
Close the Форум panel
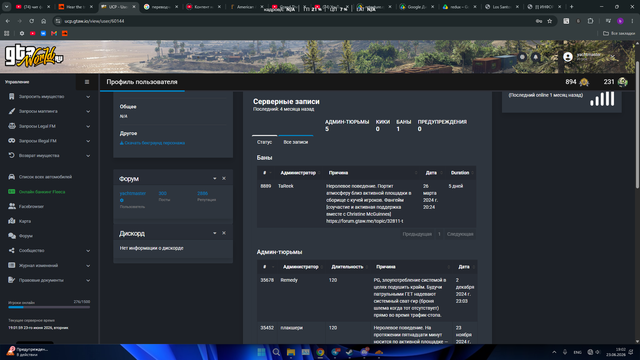click(x=224, y=178)
